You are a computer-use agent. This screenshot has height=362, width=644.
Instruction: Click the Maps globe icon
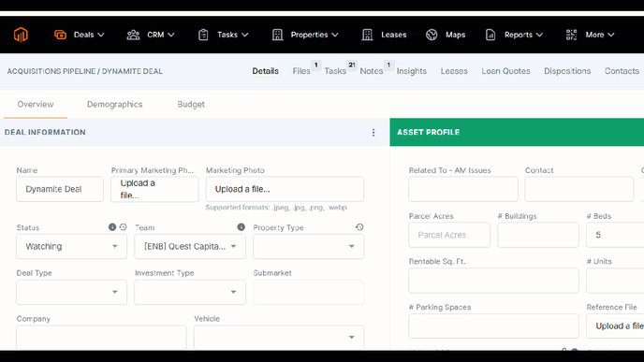(432, 35)
